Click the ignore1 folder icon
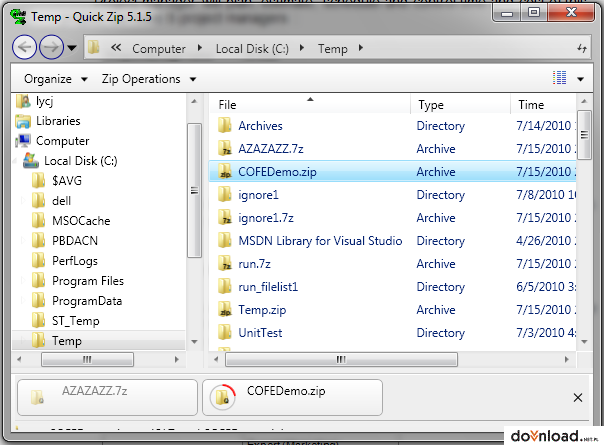Image resolution: width=604 pixels, height=445 pixels. pyautogui.click(x=225, y=195)
